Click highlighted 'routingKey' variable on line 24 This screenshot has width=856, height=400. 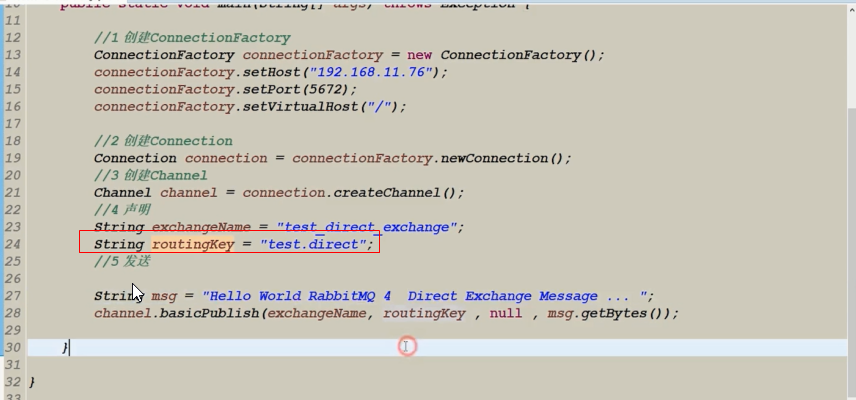pyautogui.click(x=193, y=244)
